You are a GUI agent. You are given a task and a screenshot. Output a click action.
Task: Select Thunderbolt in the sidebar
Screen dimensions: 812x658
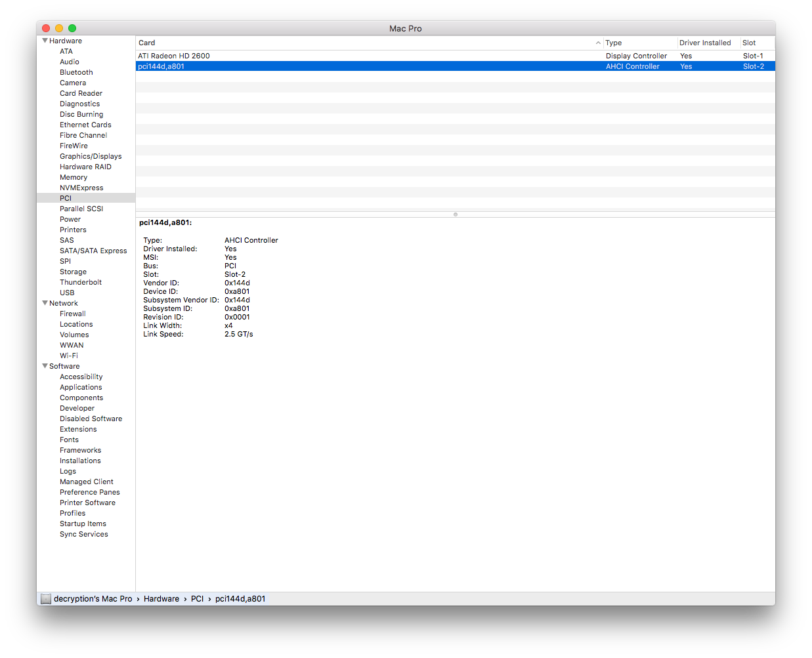(x=81, y=282)
